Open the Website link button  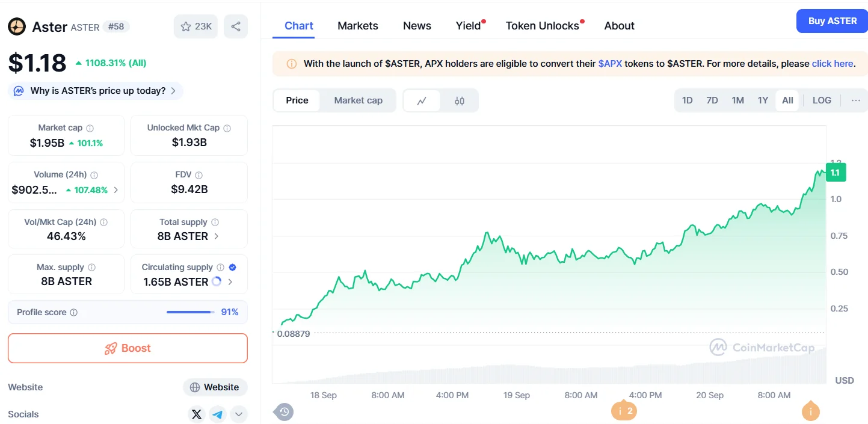[x=215, y=387]
